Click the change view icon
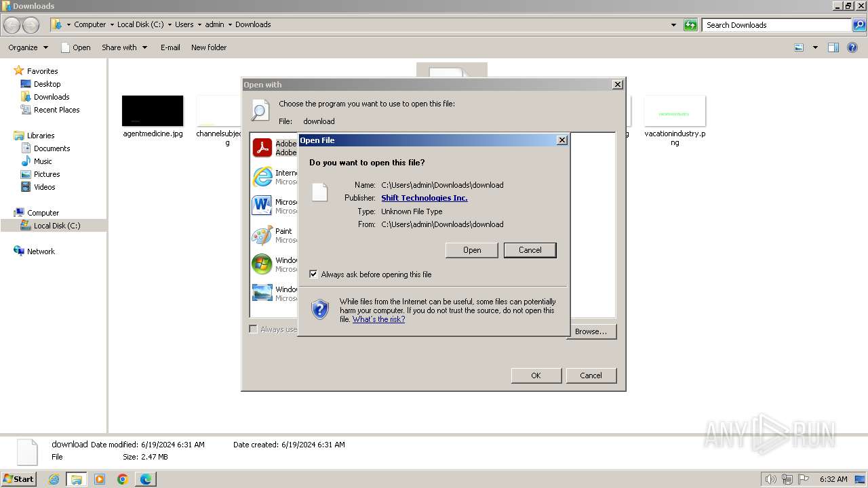Screen dimensions: 868x488 799,47
